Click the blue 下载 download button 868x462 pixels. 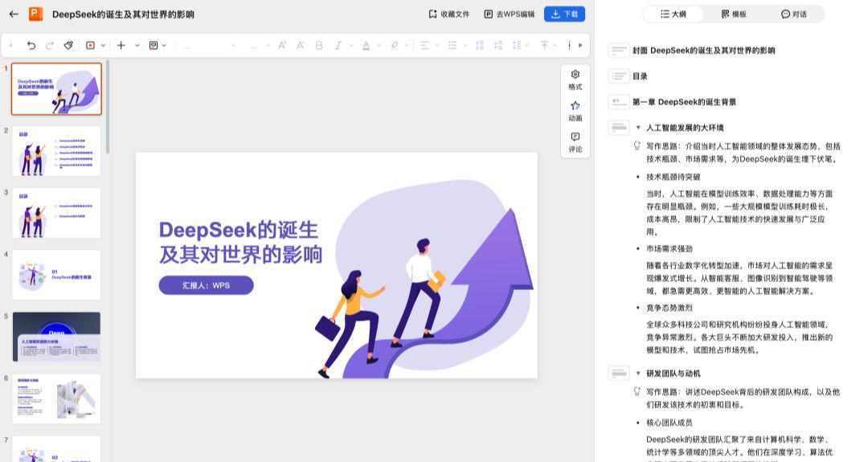pos(564,14)
